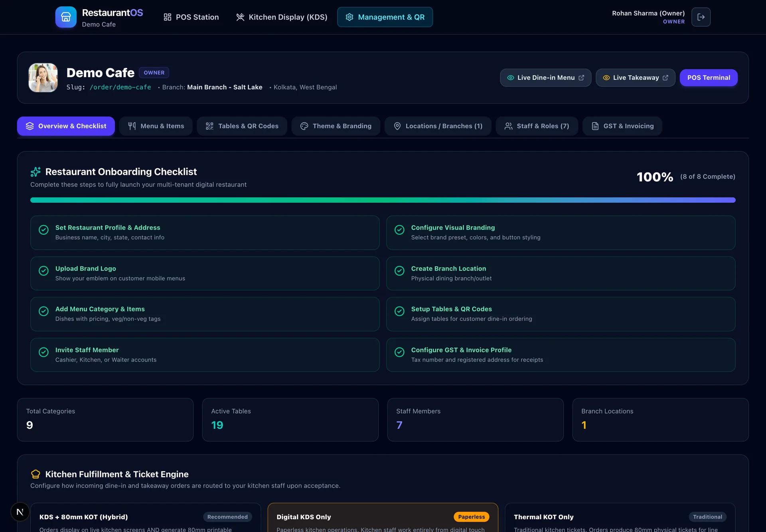Click the /order/demo-cafe slug link
This screenshot has height=532, width=766.
pyautogui.click(x=120, y=87)
